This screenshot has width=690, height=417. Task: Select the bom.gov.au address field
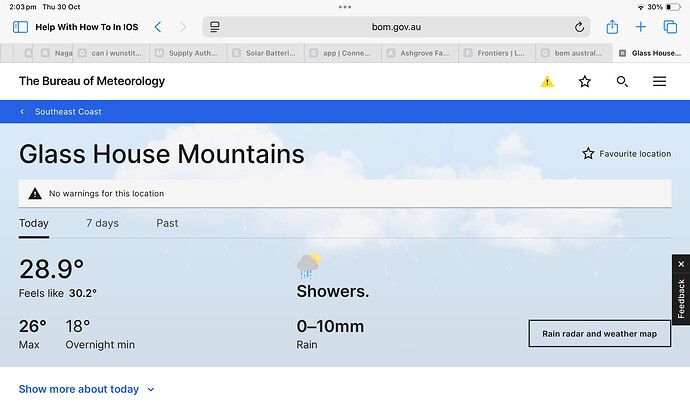[x=396, y=27]
